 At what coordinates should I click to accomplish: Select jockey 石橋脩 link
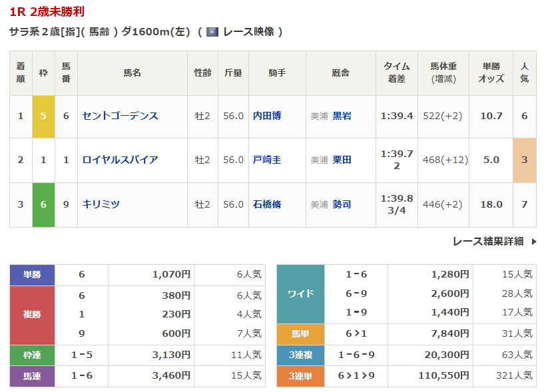tap(267, 204)
